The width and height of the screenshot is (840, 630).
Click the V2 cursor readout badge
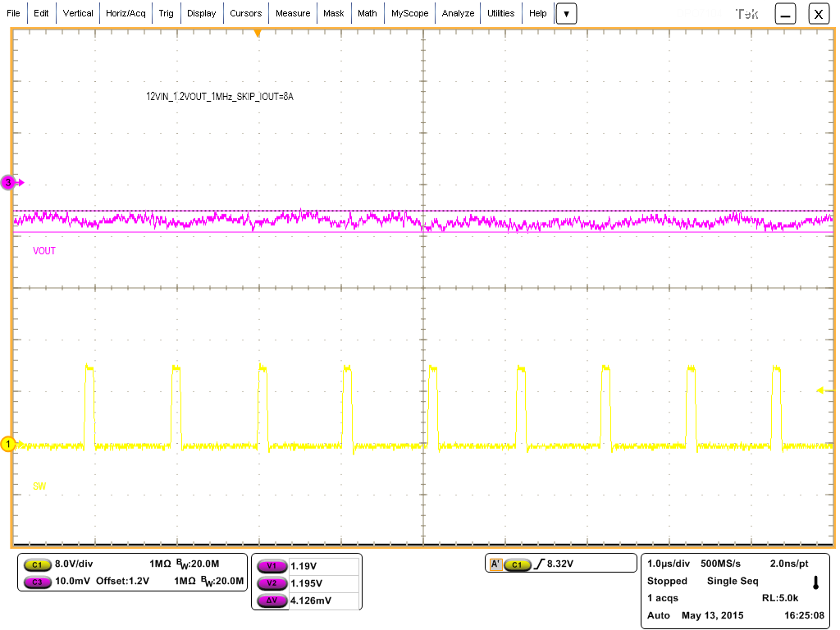click(x=272, y=583)
